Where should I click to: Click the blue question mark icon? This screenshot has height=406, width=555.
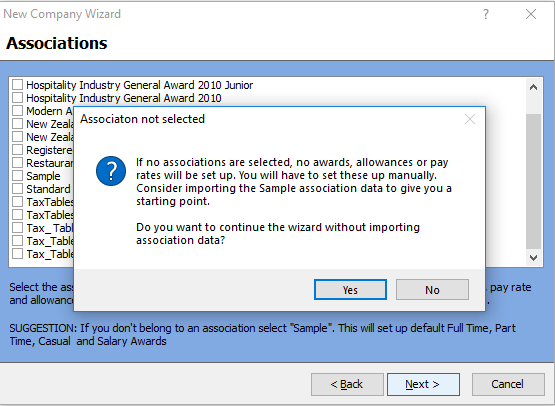click(111, 171)
